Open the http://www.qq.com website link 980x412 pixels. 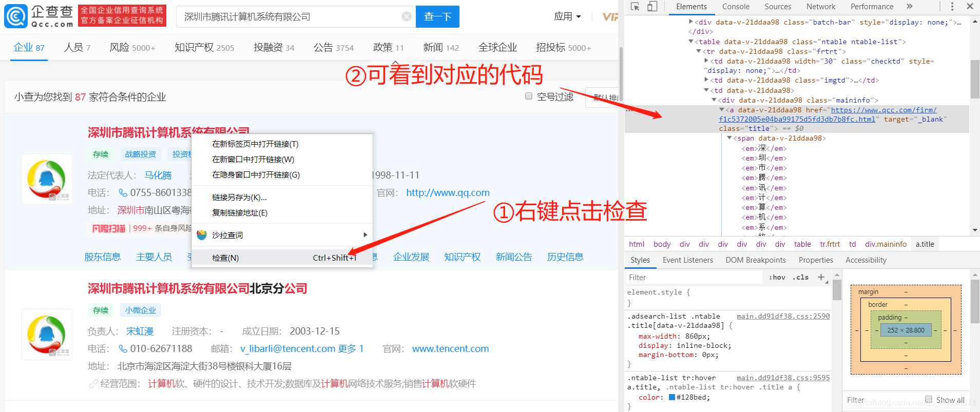(x=448, y=192)
